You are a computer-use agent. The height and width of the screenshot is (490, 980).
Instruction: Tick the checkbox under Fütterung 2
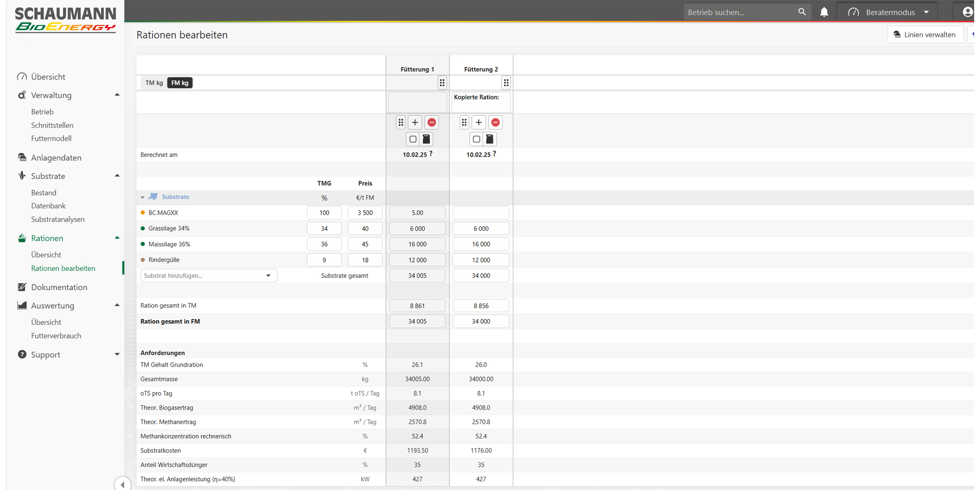point(476,139)
